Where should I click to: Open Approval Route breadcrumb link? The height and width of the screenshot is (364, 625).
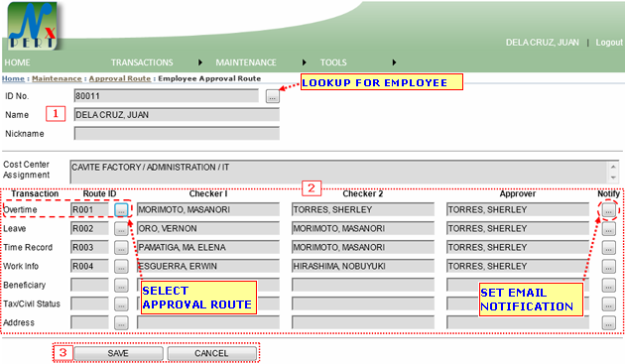coord(120,78)
